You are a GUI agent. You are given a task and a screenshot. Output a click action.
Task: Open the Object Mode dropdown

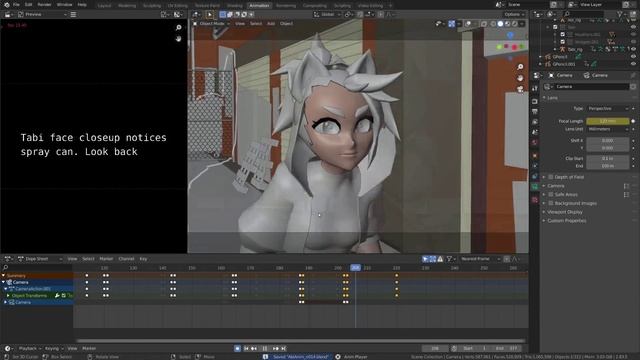point(211,24)
